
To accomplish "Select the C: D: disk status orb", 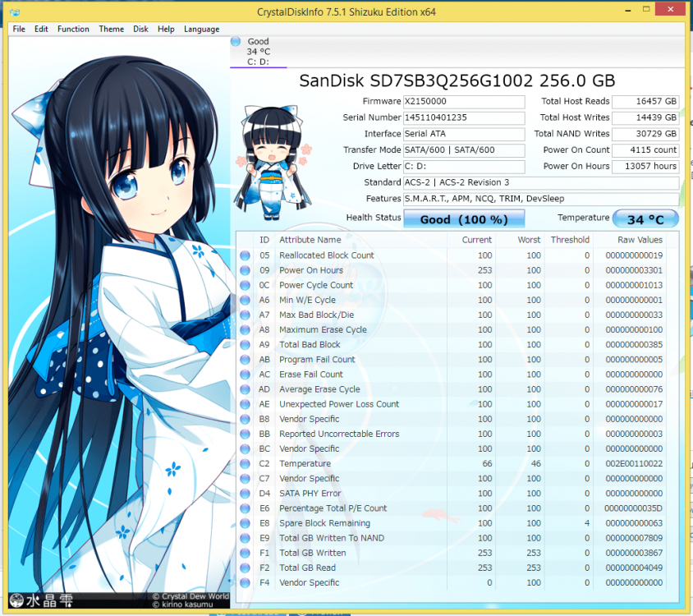I will pyautogui.click(x=236, y=41).
